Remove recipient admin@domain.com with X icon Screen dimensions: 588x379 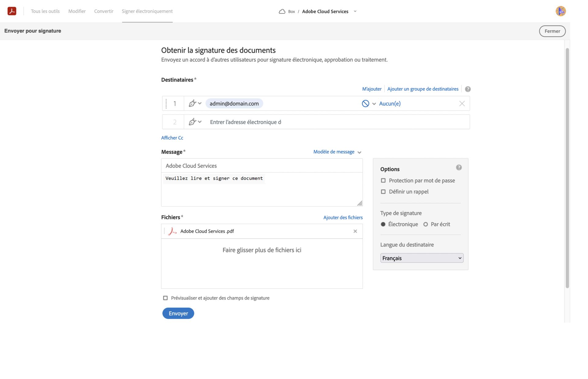(x=462, y=103)
